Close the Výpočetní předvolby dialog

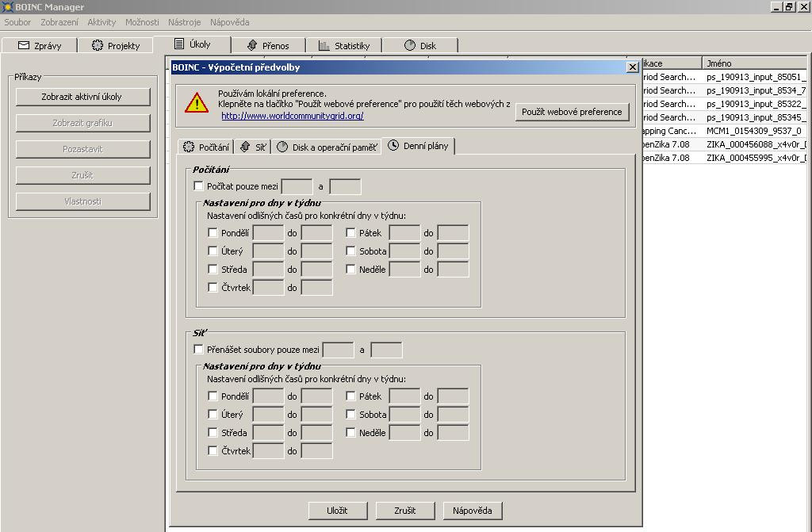click(632, 67)
